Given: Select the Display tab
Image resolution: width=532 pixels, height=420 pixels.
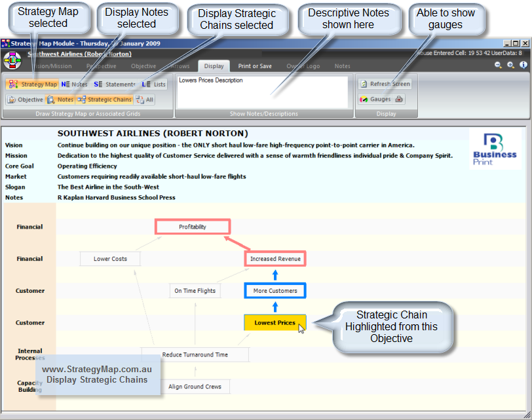Looking at the screenshot, I should pyautogui.click(x=214, y=66).
